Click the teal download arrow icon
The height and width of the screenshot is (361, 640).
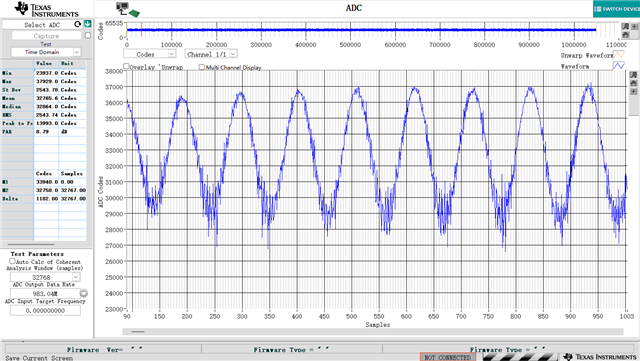pos(88,24)
